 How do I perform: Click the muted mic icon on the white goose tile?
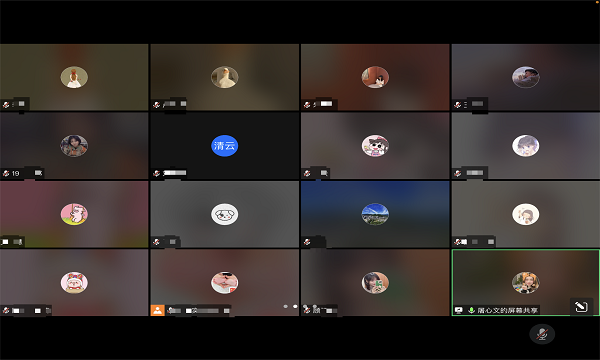pyautogui.click(x=157, y=104)
